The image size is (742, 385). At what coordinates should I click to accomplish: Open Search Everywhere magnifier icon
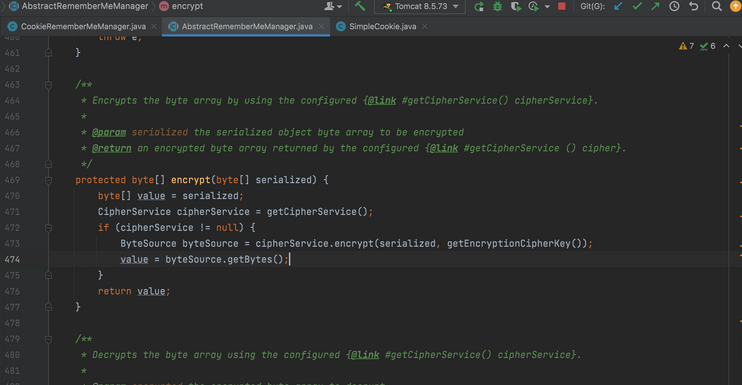717,6
